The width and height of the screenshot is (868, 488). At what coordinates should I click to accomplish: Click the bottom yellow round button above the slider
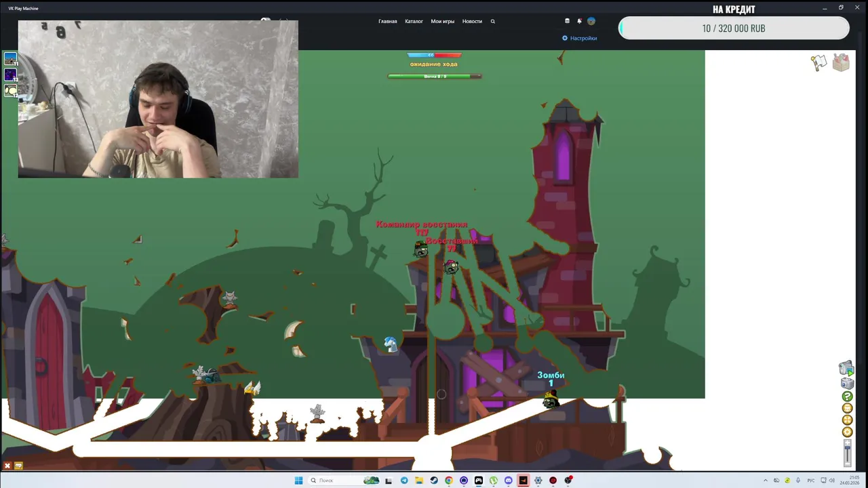847,432
